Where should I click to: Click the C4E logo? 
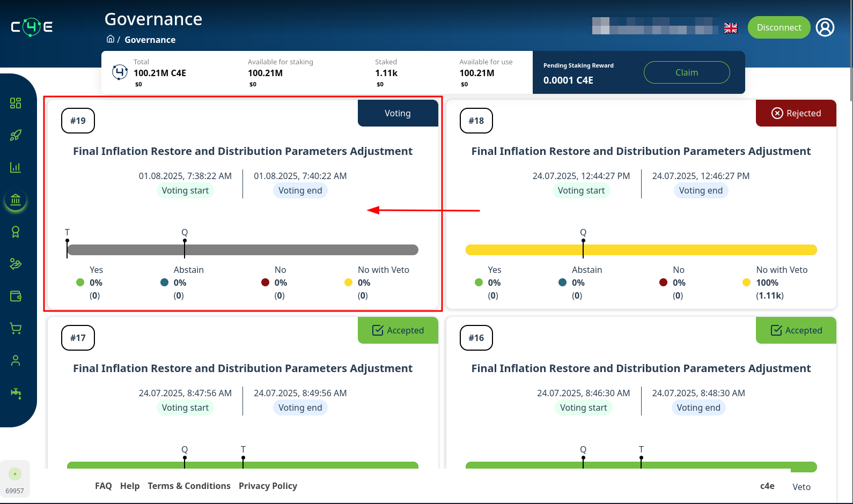[x=32, y=27]
